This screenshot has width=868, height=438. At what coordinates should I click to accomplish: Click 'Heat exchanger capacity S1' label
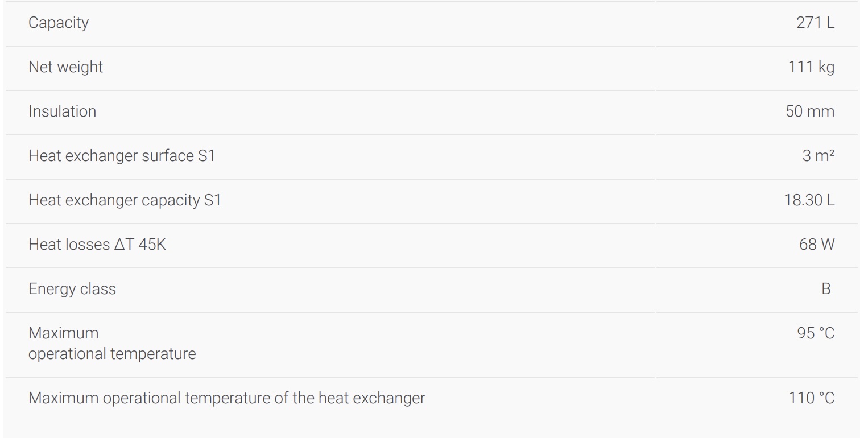124,200
